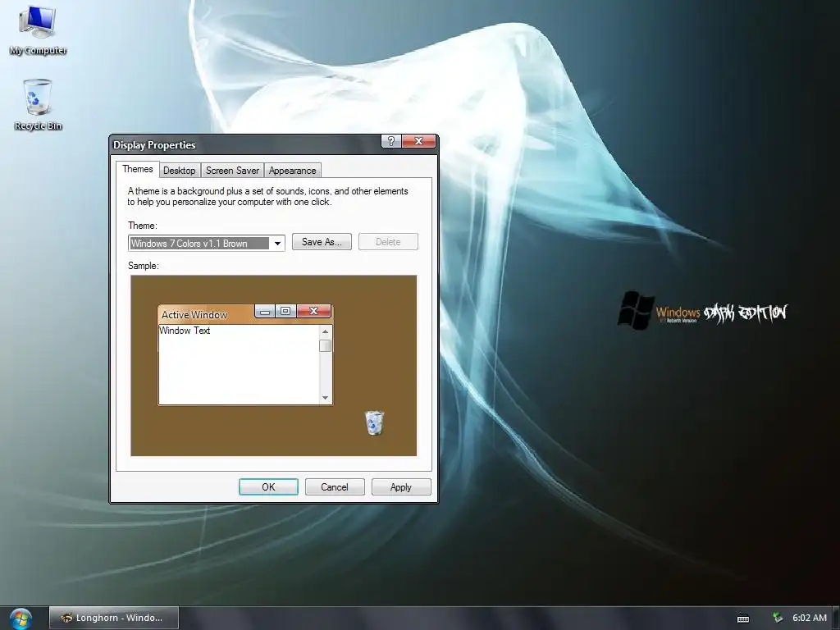Click the 6:02 AM clock

coord(810,618)
